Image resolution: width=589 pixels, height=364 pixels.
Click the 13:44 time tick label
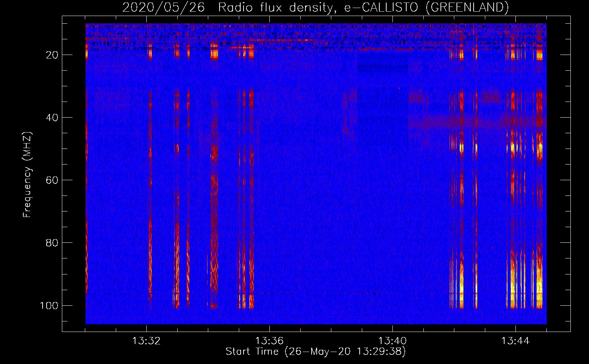click(515, 341)
